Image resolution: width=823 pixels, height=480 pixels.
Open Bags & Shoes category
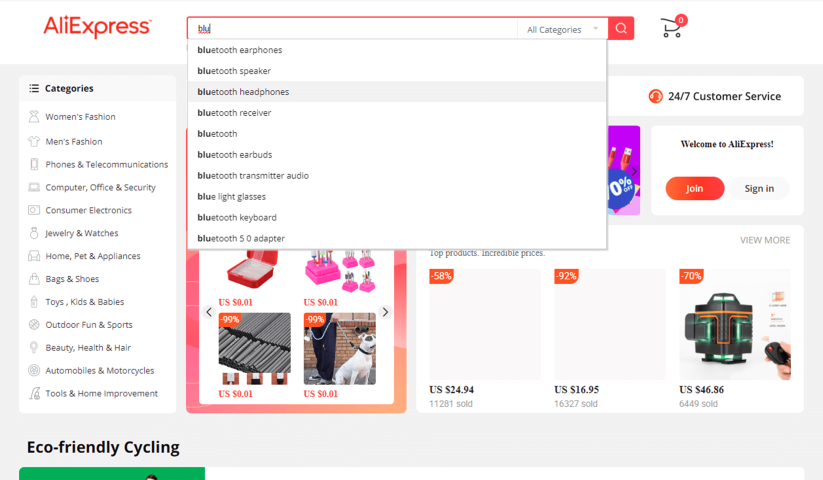[72, 279]
